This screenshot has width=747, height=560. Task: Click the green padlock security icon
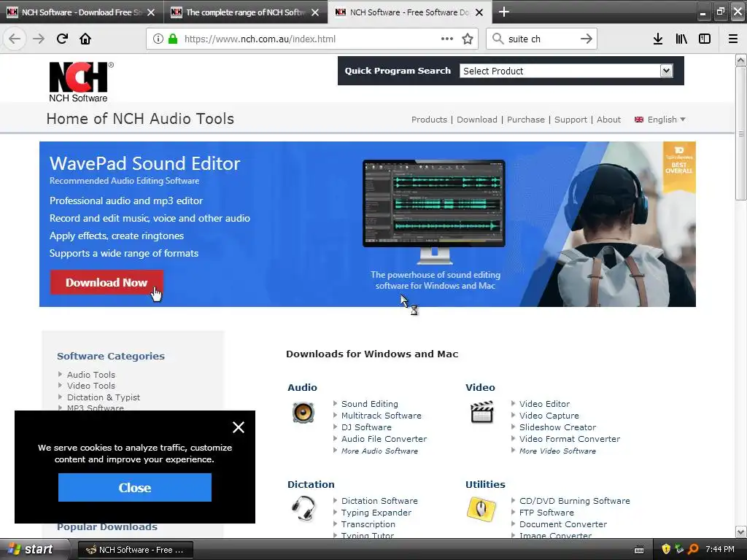173,39
